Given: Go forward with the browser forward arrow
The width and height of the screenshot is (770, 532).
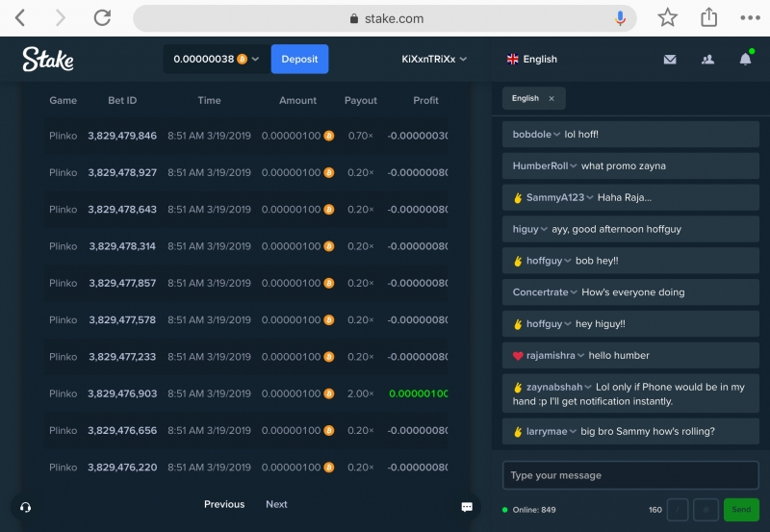Looking at the screenshot, I should pos(60,18).
